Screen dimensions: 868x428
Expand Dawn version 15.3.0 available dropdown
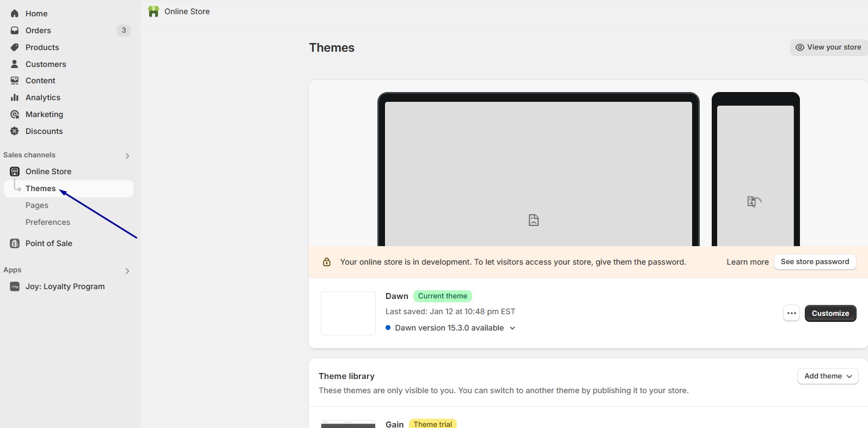(x=512, y=328)
